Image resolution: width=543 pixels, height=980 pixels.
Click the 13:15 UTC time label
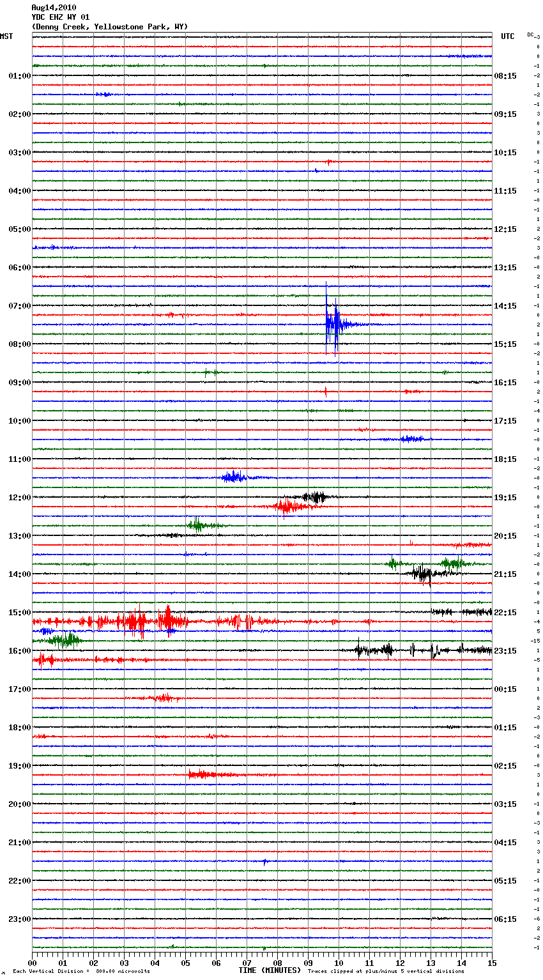pyautogui.click(x=505, y=268)
